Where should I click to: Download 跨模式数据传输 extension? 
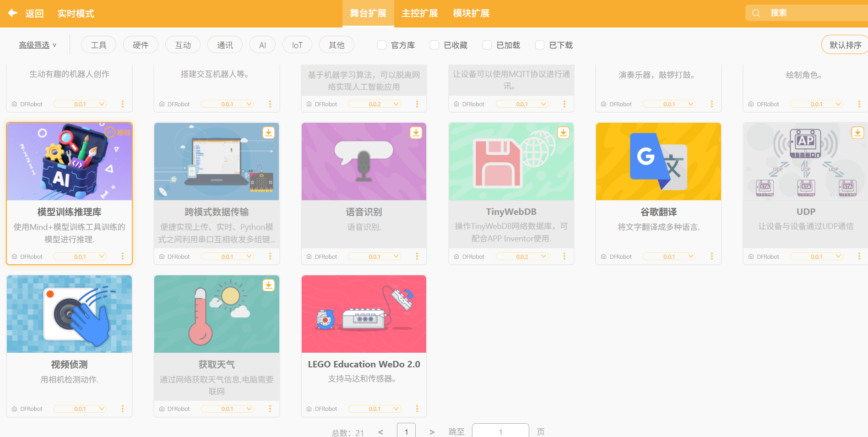tap(268, 133)
